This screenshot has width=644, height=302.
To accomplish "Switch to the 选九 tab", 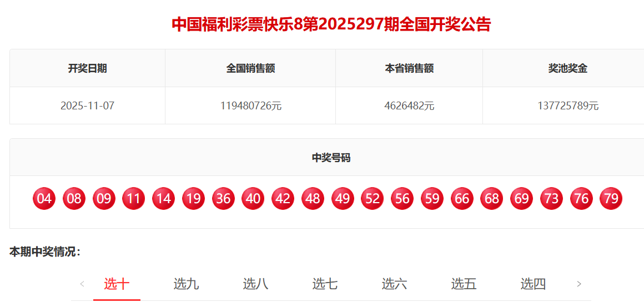I will click(x=186, y=284).
